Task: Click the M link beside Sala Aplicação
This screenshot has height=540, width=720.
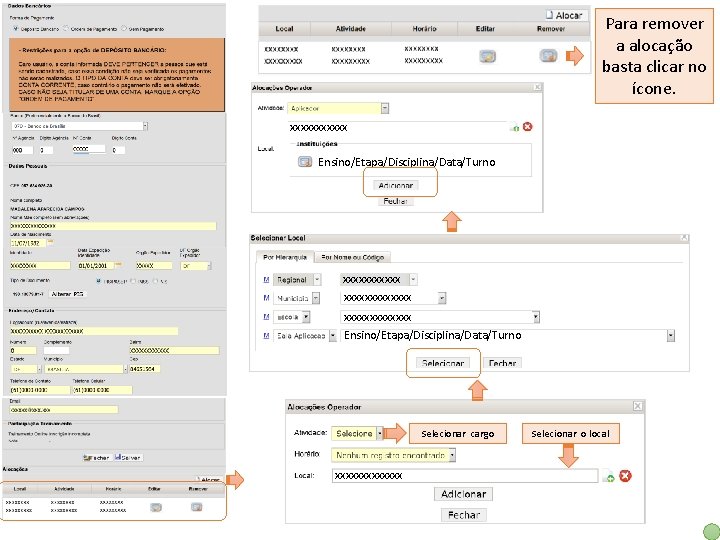Action: (266, 336)
